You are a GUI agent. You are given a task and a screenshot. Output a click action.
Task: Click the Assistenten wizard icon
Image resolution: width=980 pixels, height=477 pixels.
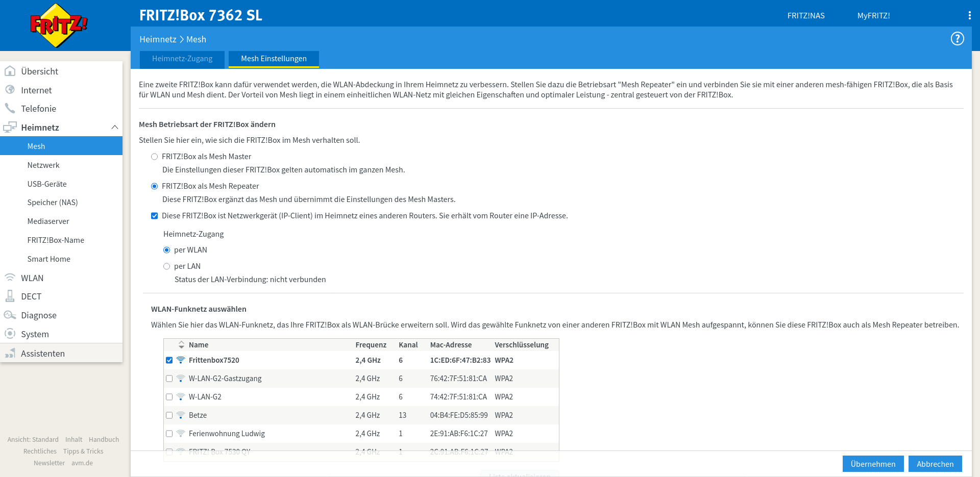point(10,353)
